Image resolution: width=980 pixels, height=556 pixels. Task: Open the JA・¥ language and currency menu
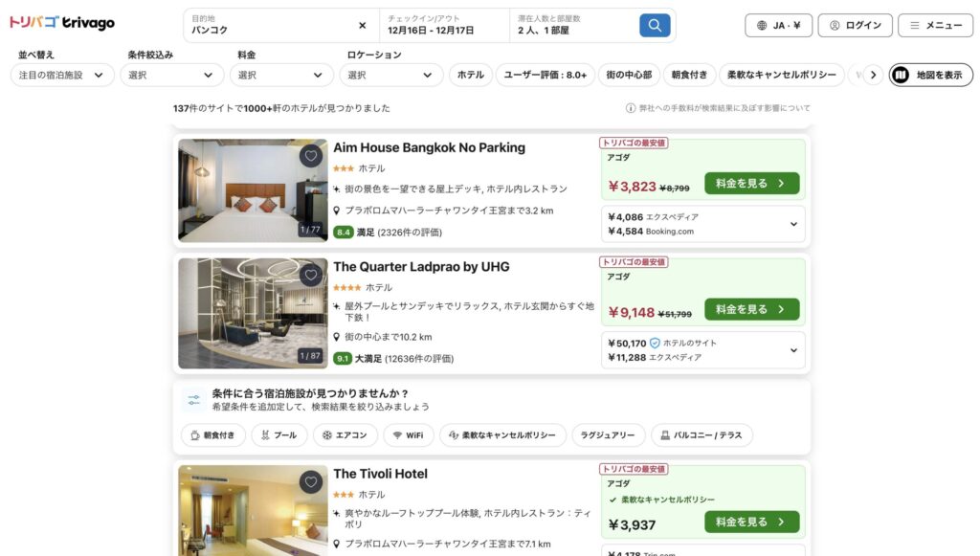780,24
